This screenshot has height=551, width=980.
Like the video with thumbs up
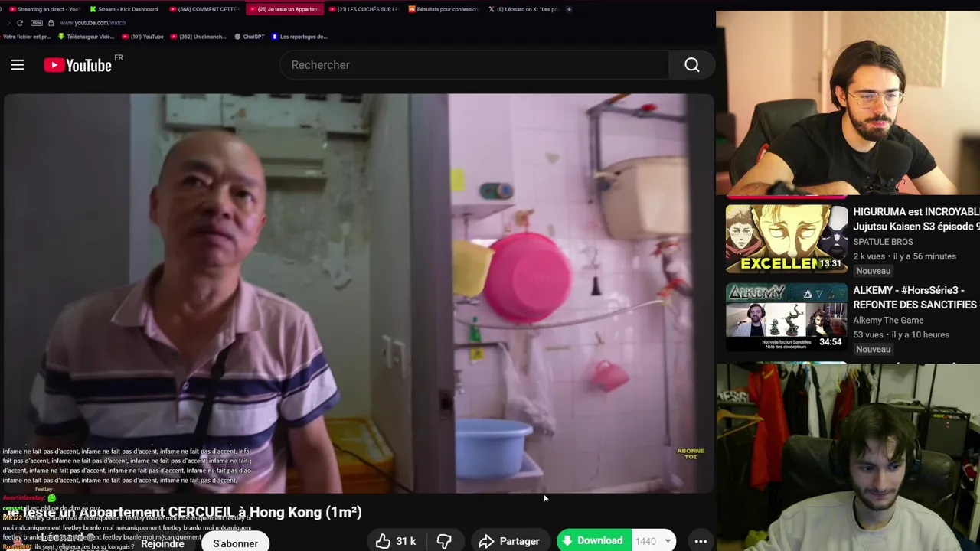(x=383, y=541)
